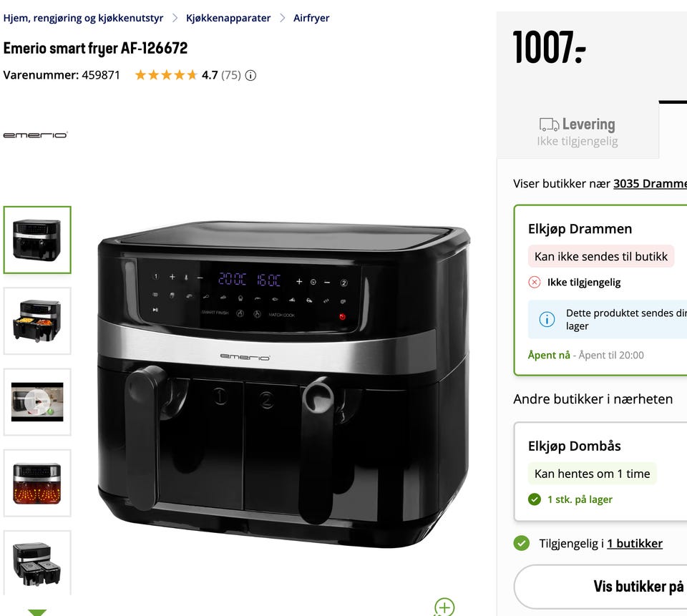Open the Airfryer breadcrumb category
Viewport: 687px width, 616px height.
[311, 18]
